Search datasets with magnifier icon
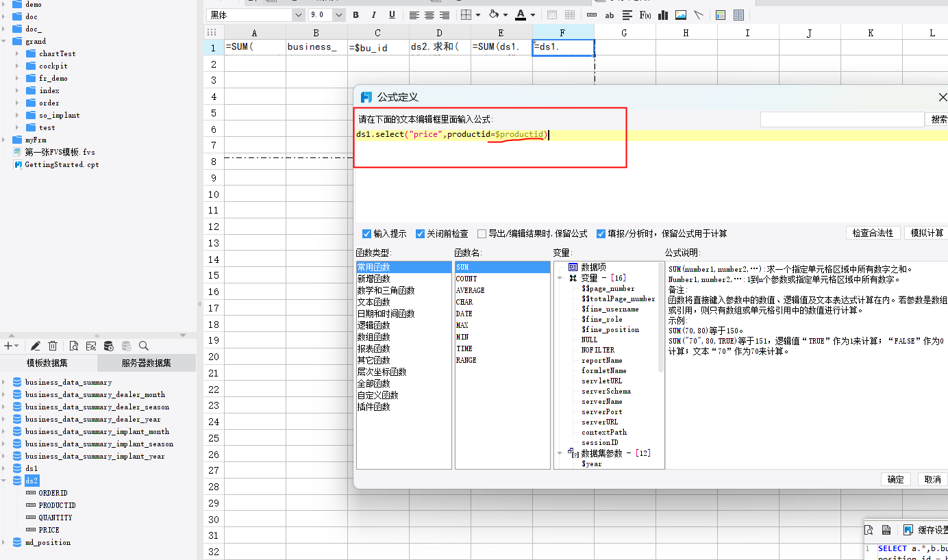This screenshot has height=560, width=948. (144, 346)
